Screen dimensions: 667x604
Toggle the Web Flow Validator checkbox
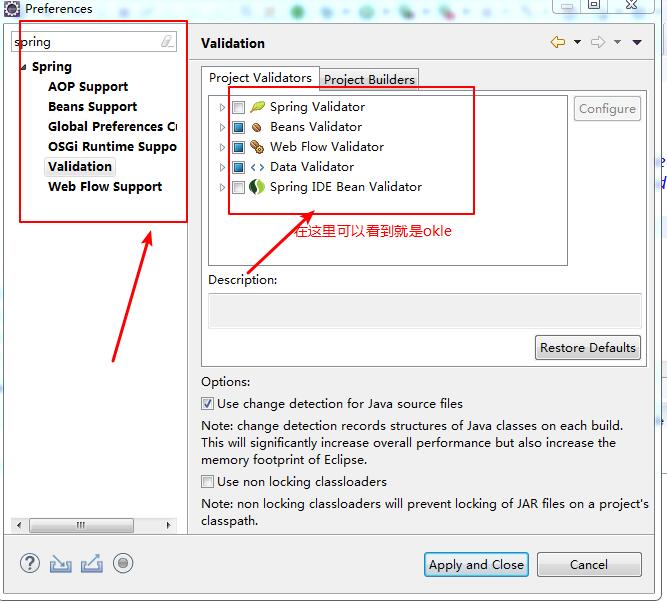tap(239, 147)
